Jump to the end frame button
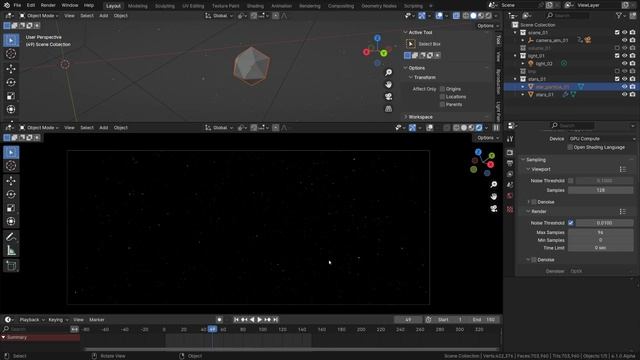 (x=276, y=320)
